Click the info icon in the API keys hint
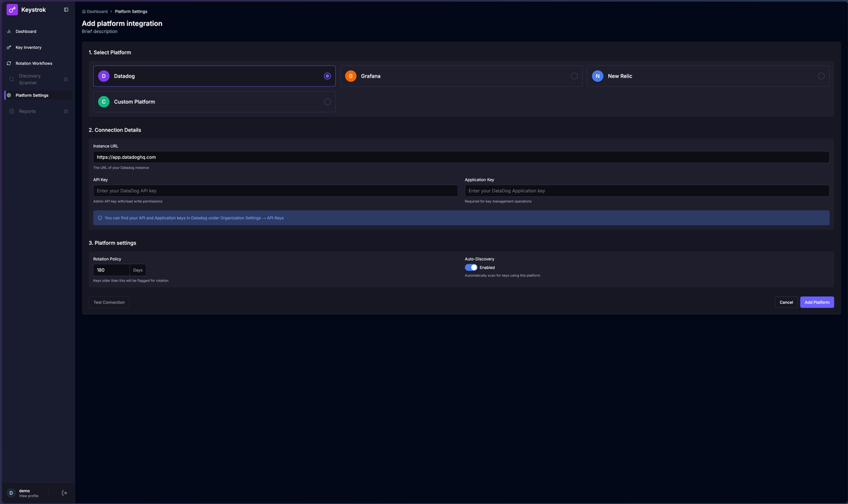This screenshot has height=504, width=848. coord(100,218)
